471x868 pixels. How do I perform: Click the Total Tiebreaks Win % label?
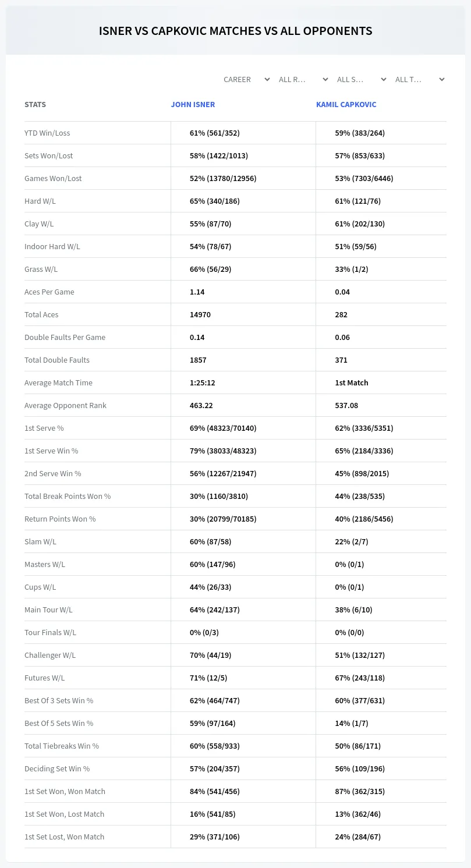[x=62, y=746]
